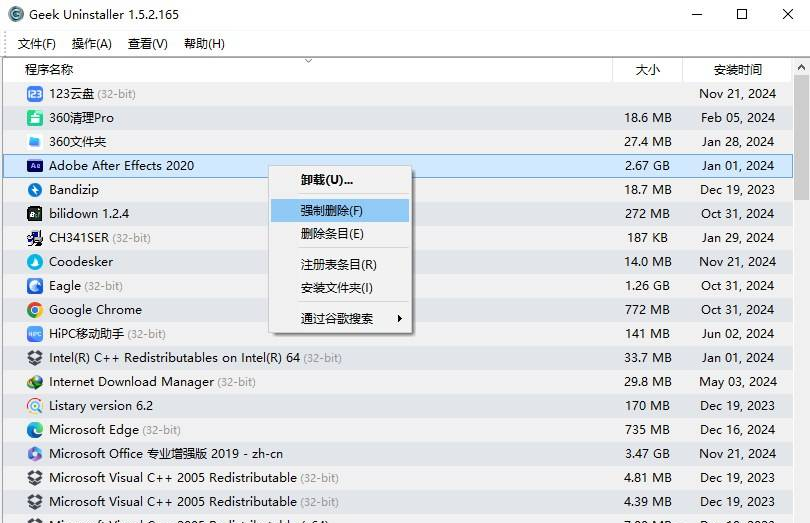810x523 pixels.
Task: Select 卸载(U)... in context menu
Action: pyautogui.click(x=327, y=180)
